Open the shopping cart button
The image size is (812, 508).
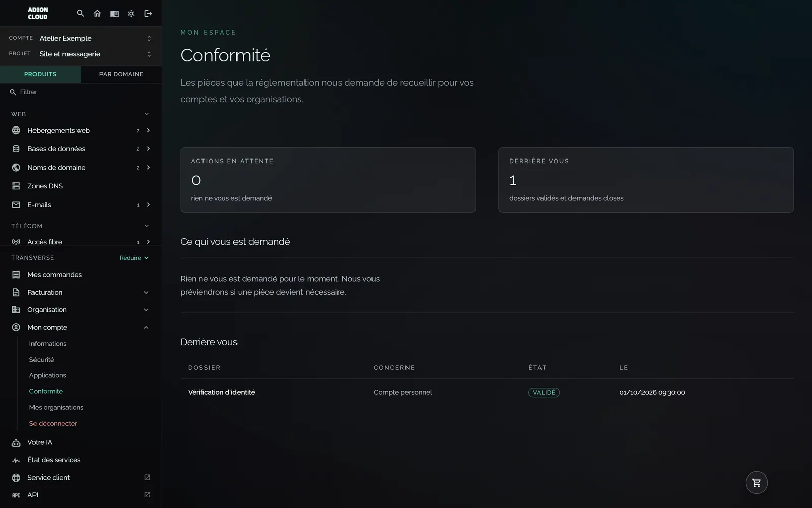756,483
